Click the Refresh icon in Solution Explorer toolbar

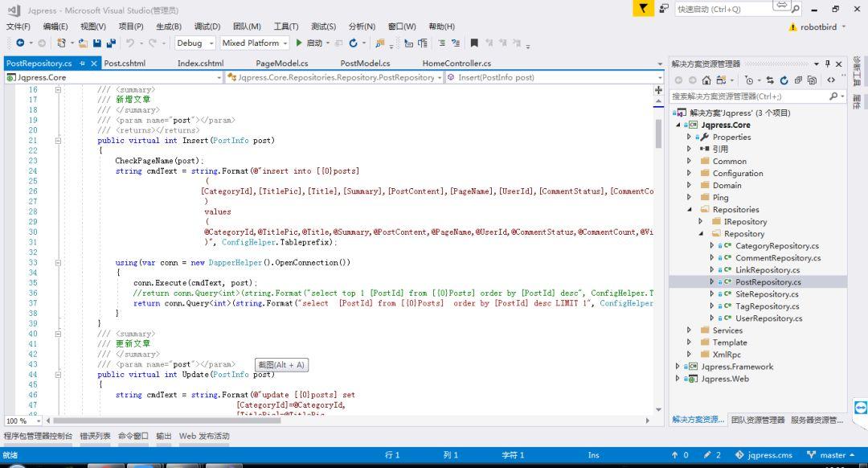coord(784,80)
